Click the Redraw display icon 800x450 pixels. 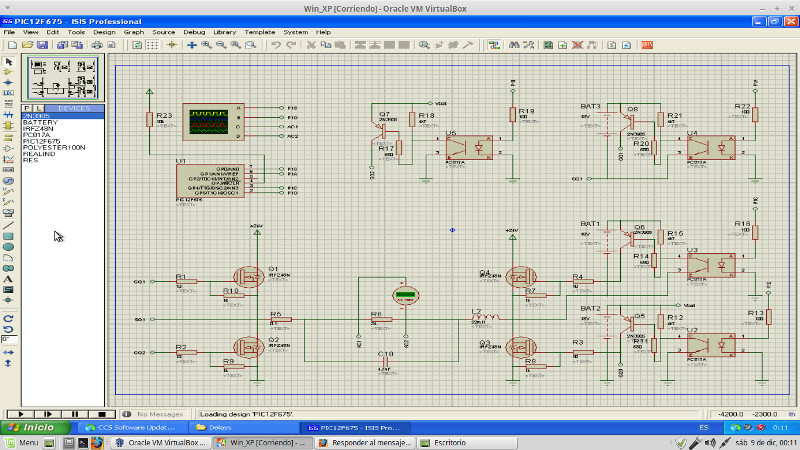tap(137, 45)
